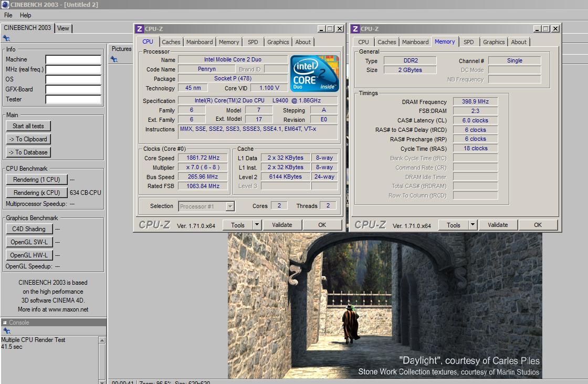Open CPU tab in right CPU-Z window
The image size is (588, 384).
[363, 42]
